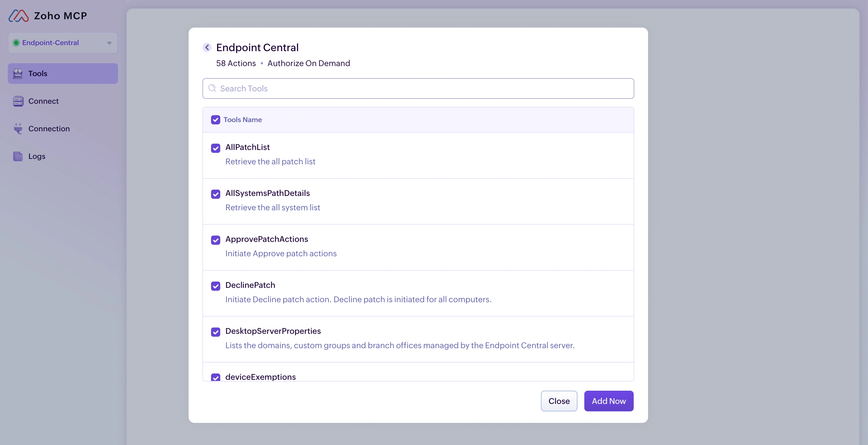This screenshot has width=868, height=445.
Task: Uncheck the DeclinePatch checkbox
Action: (x=216, y=286)
